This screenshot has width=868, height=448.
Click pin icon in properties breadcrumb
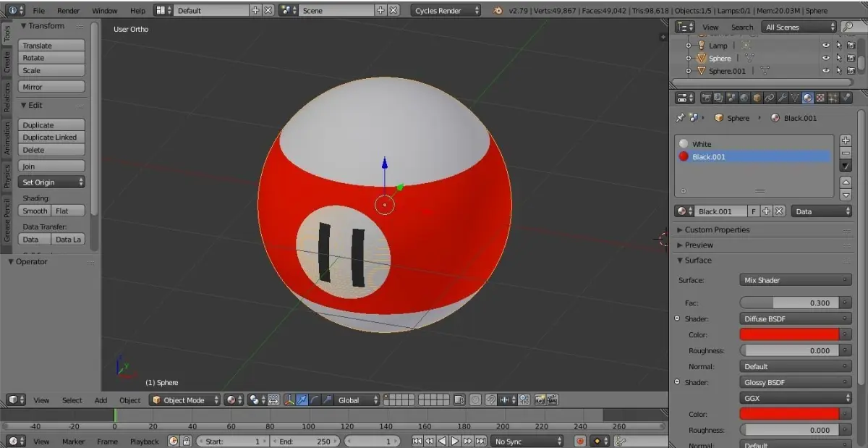tap(680, 118)
